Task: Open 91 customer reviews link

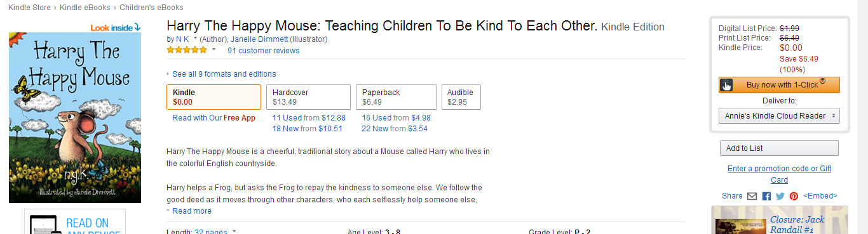Action: point(264,51)
